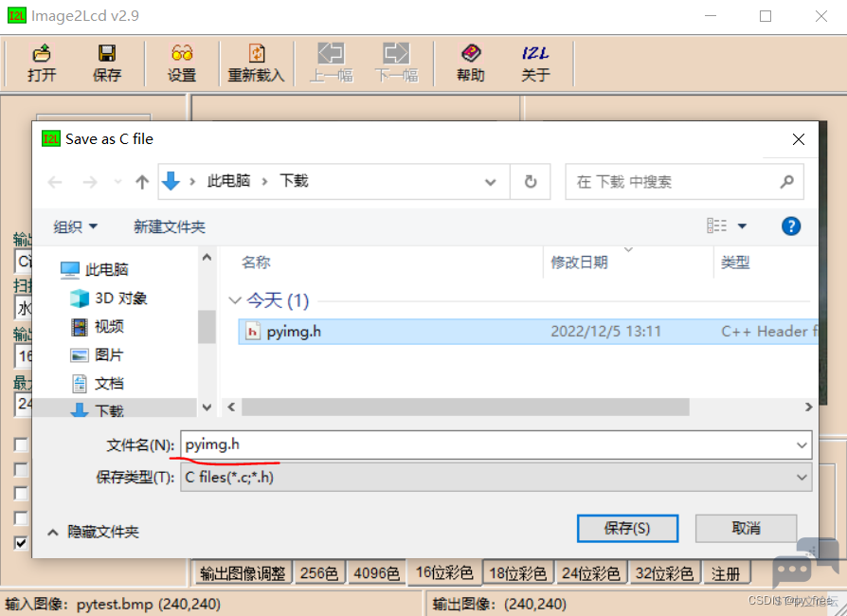Toggle the first checkbox in main window left panel
Viewport: 847px width, 616px height.
(21, 444)
